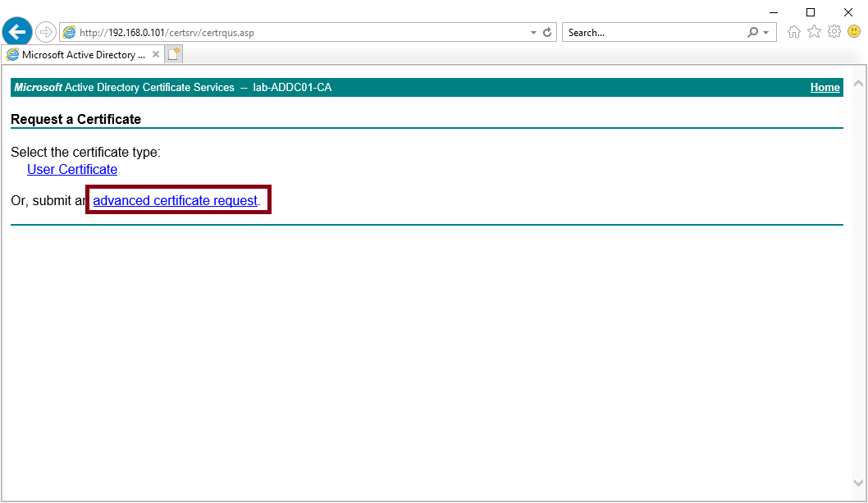This screenshot has width=868, height=503.
Task: Open the Tools gear icon
Action: (x=834, y=31)
